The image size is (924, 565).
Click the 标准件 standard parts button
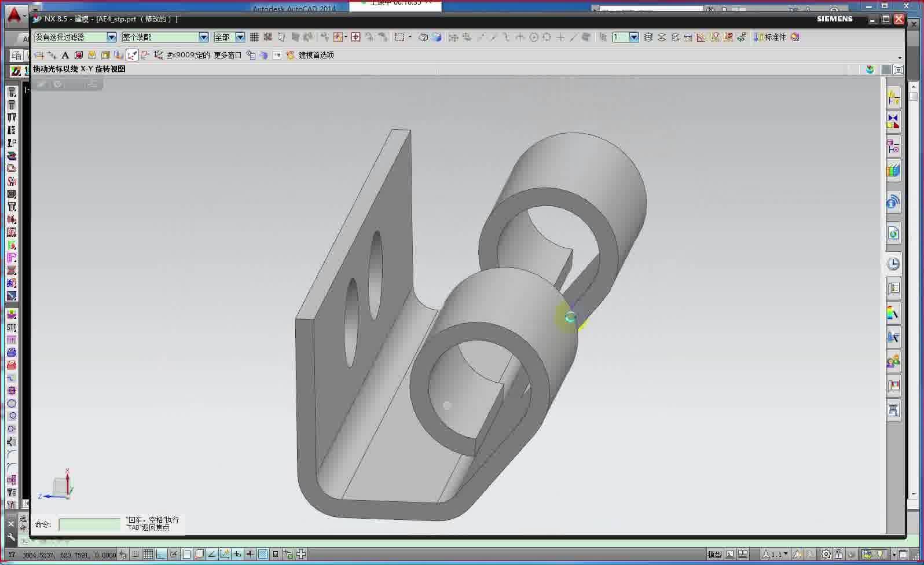point(770,37)
